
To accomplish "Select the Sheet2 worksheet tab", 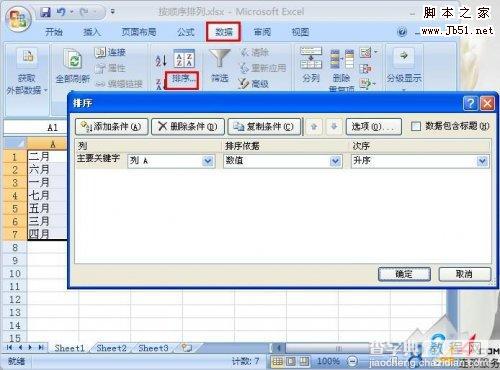I will 111,348.
